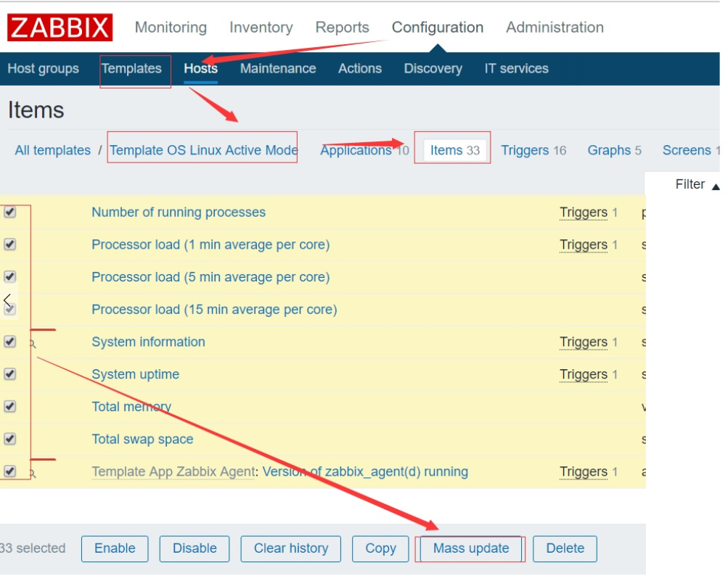Go to Discovery submenu
The height and width of the screenshot is (581, 728).
433,69
